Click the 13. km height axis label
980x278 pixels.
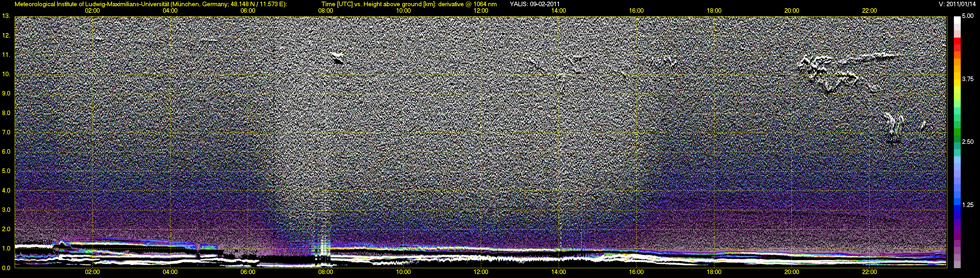pyautogui.click(x=6, y=16)
